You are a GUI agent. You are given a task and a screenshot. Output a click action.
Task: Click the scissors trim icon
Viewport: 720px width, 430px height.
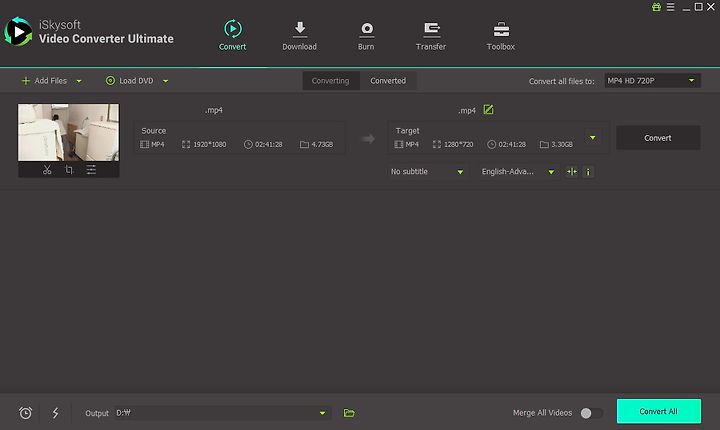(47, 170)
